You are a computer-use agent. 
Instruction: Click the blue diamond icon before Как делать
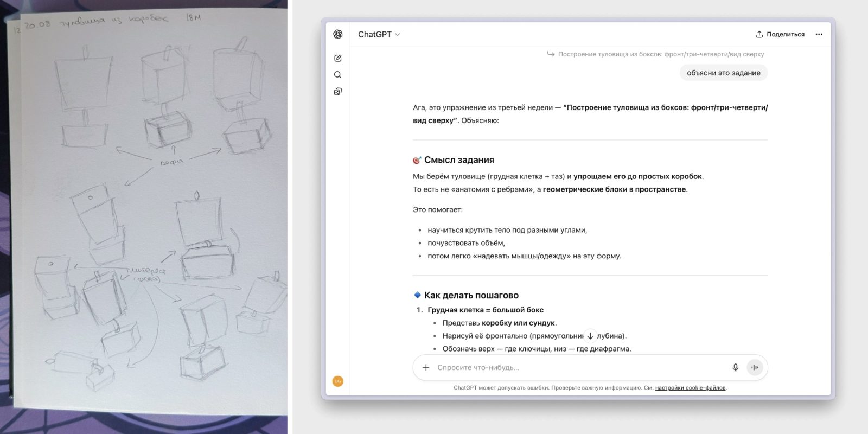(x=417, y=295)
